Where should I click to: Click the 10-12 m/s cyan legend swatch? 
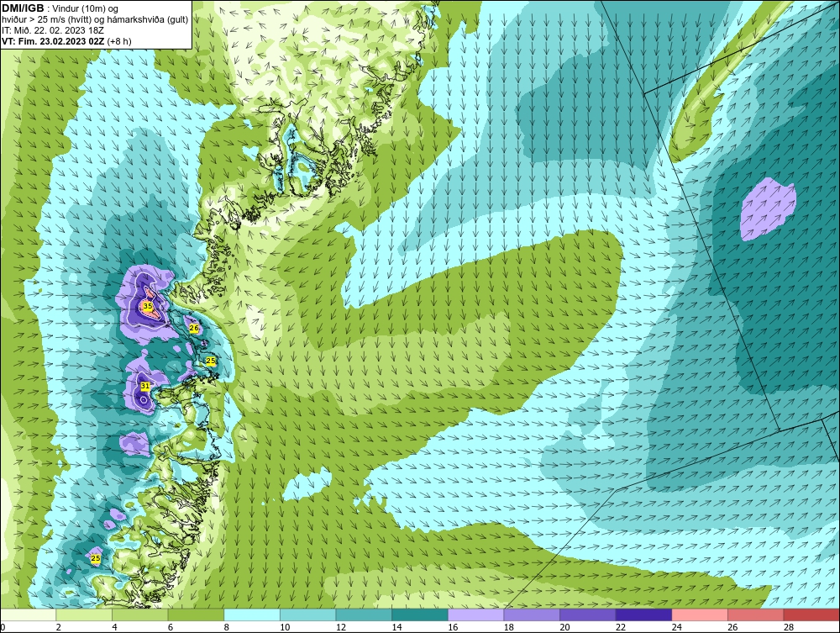click(308, 615)
